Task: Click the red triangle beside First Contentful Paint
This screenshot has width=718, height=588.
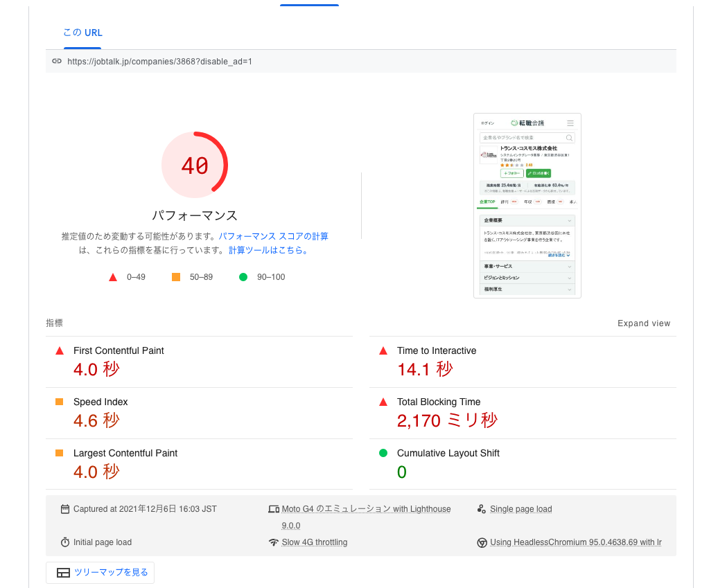Action: point(60,351)
